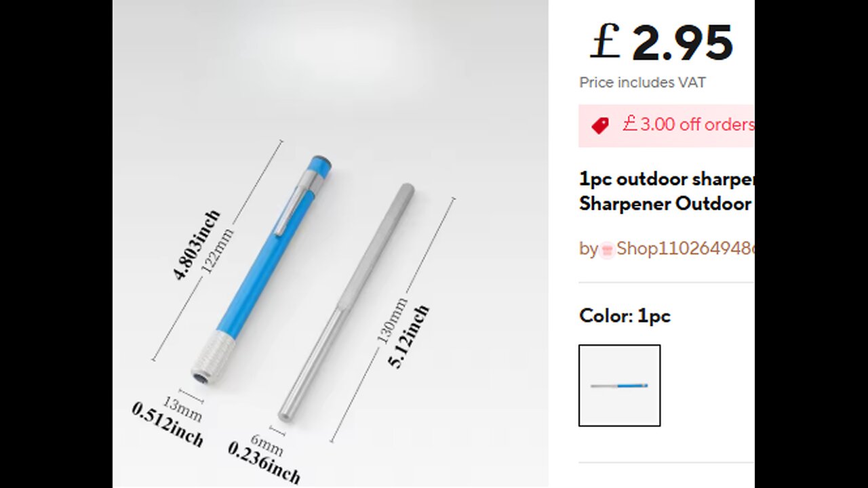
Task: Click the product title text
Action: pyautogui.click(x=667, y=192)
